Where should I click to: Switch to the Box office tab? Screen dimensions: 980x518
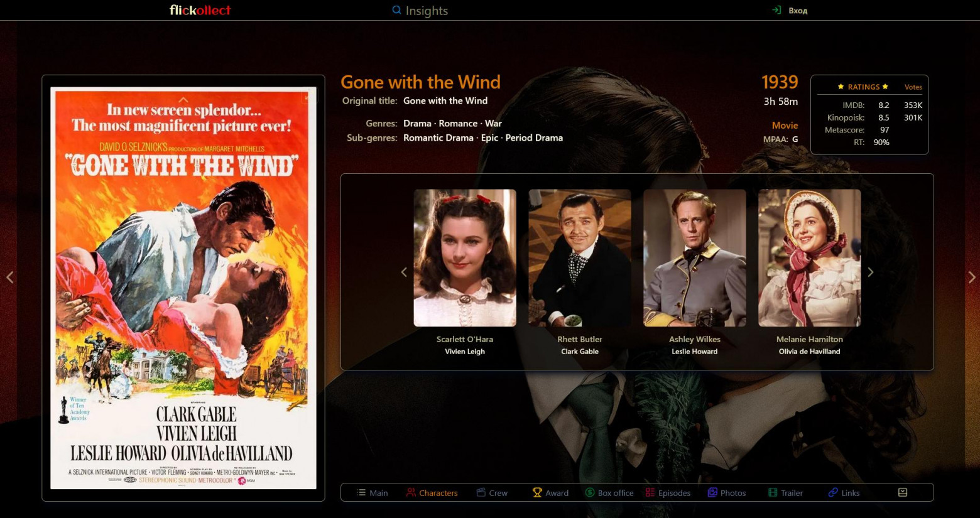pyautogui.click(x=609, y=493)
